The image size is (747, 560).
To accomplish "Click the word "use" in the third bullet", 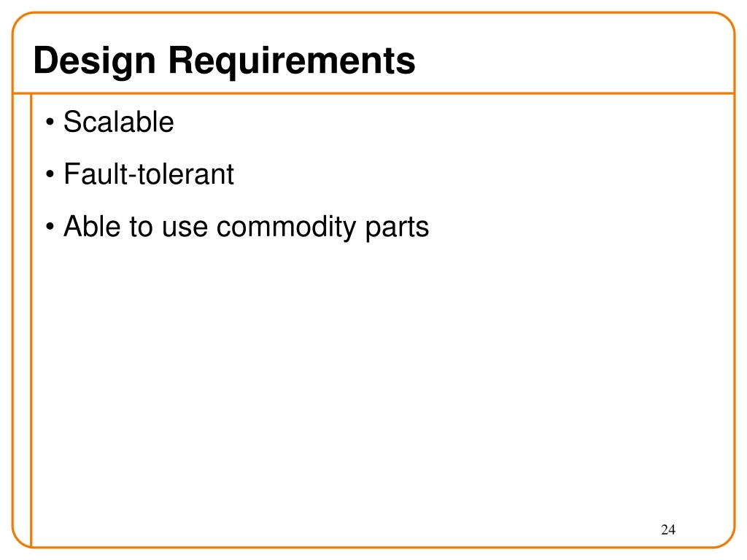I will pyautogui.click(x=185, y=228).
